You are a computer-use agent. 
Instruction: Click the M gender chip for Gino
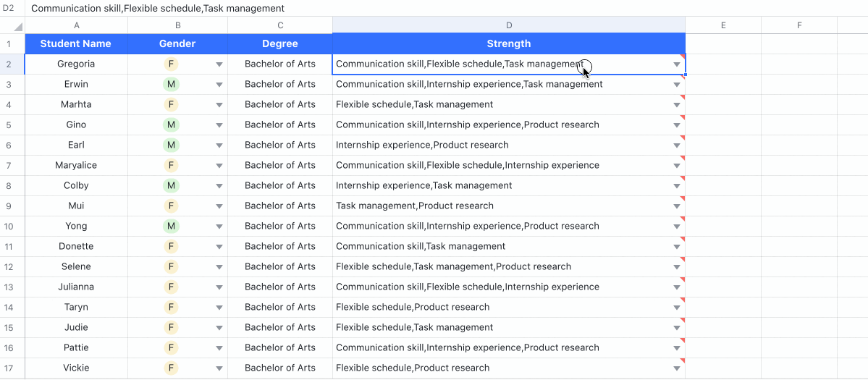[x=171, y=124]
